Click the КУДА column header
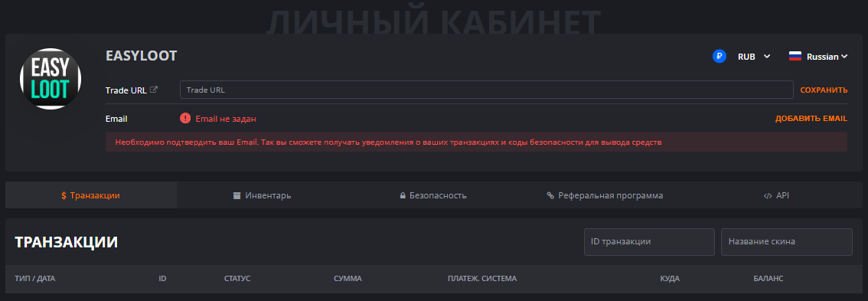The height and width of the screenshot is (301, 868). 670,278
